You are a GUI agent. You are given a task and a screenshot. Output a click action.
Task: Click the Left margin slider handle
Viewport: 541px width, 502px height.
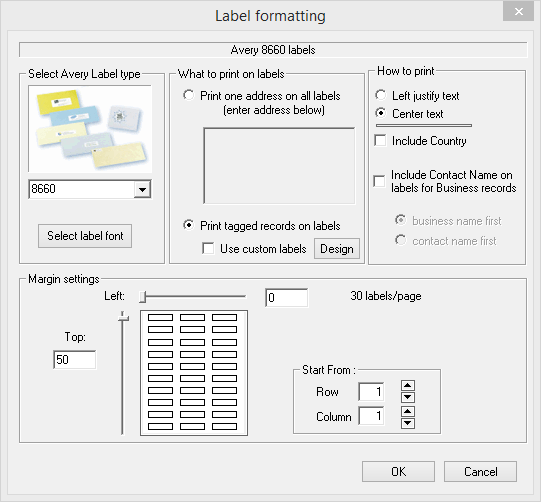coord(143,296)
